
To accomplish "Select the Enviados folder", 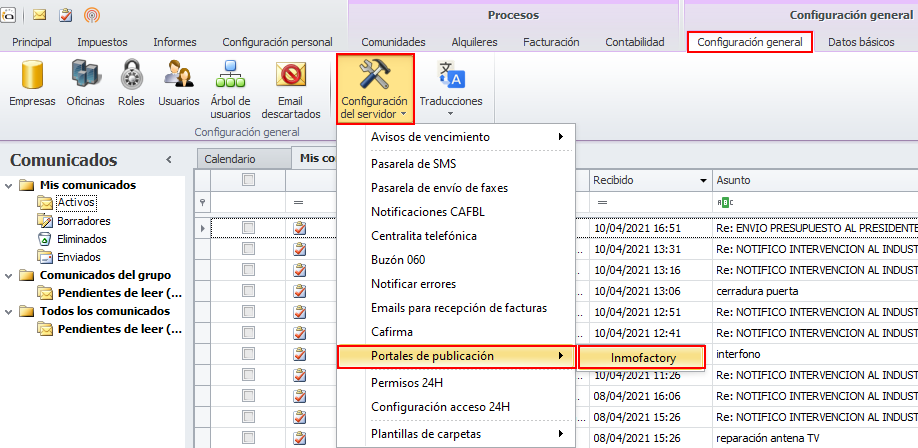I will pos(78,257).
